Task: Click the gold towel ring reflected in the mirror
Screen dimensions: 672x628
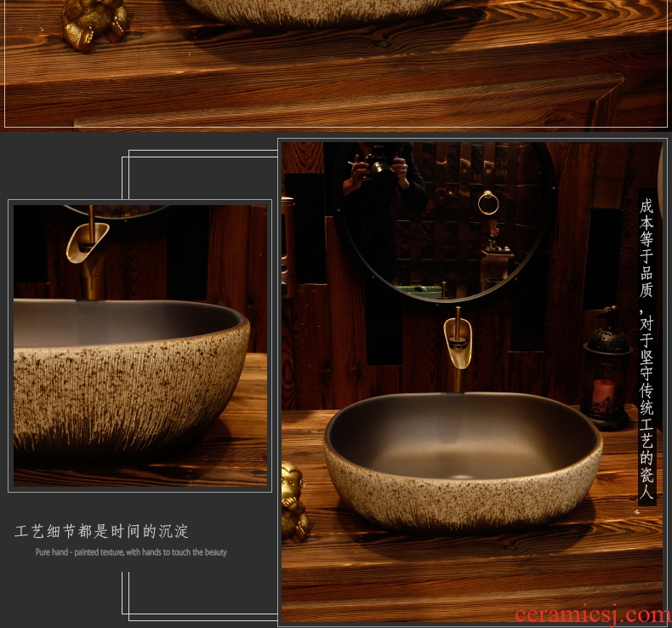Action: pyautogui.click(x=488, y=203)
